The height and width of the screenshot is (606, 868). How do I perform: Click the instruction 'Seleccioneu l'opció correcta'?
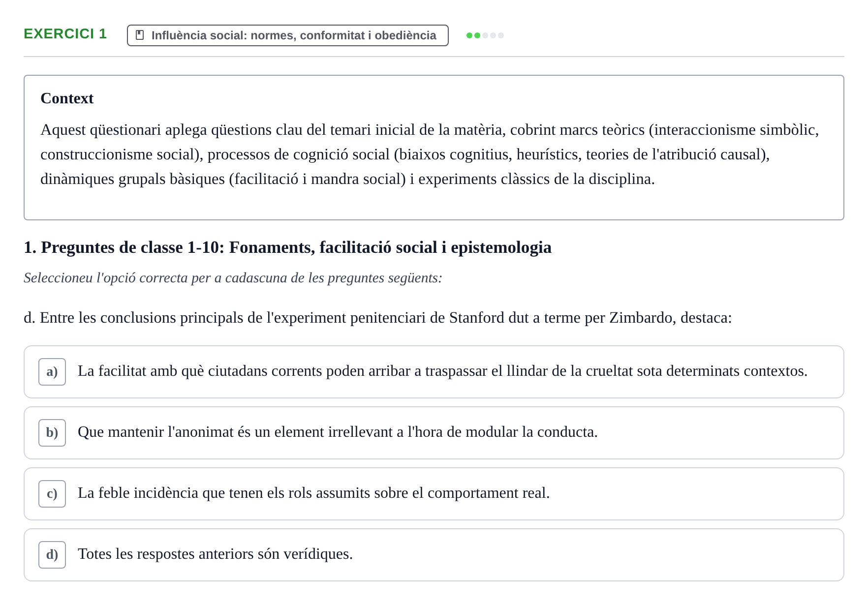pyautogui.click(x=233, y=278)
